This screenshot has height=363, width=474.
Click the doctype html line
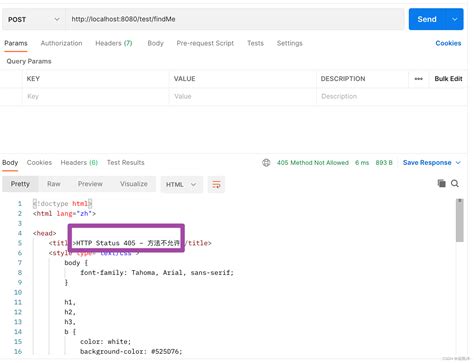(62, 204)
